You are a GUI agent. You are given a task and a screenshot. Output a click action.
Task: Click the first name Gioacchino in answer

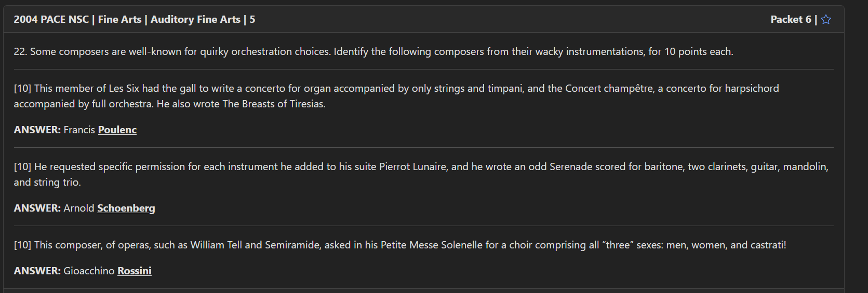89,271
